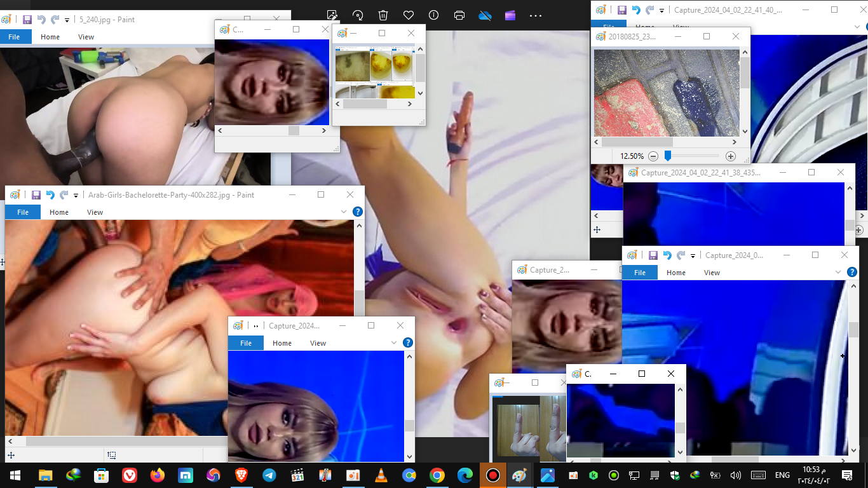868x488 pixels.
Task: Click the Edit image icon in Photos toolbar
Action: [x=332, y=15]
